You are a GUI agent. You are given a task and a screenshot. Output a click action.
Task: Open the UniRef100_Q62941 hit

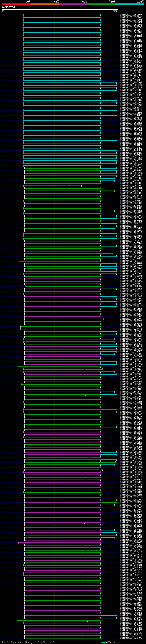point(131,271)
